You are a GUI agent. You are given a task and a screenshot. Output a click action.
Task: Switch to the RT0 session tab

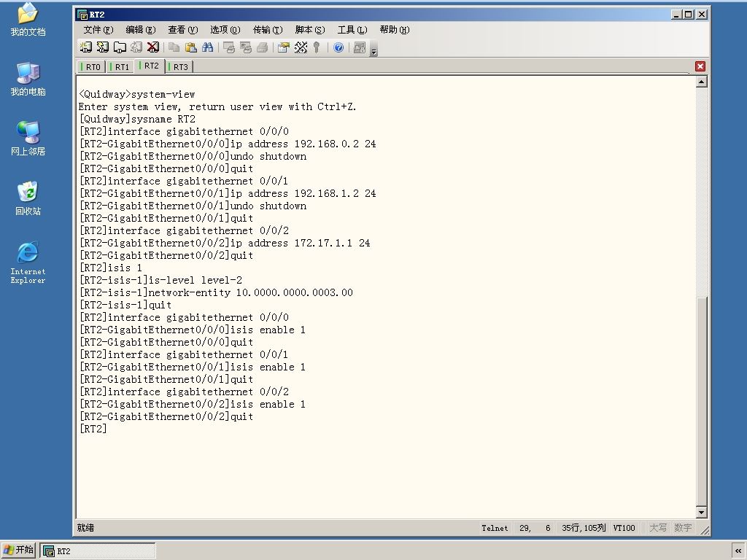pyautogui.click(x=91, y=67)
